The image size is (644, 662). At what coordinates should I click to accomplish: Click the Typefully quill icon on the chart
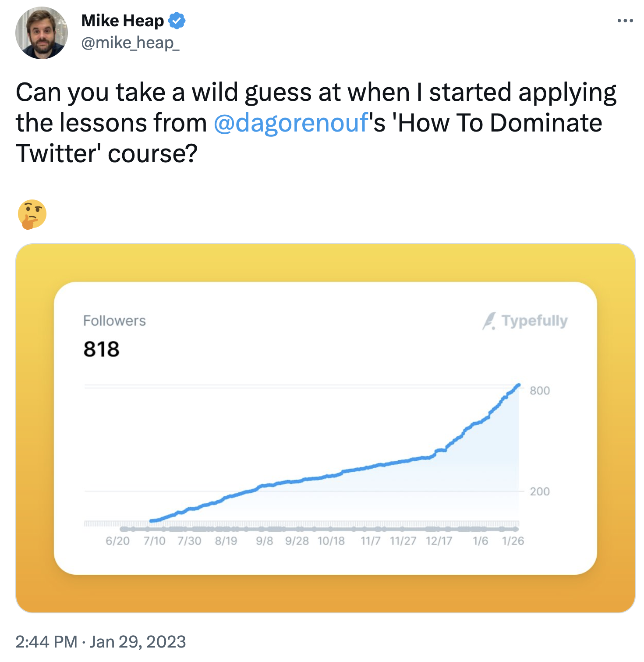pyautogui.click(x=490, y=320)
